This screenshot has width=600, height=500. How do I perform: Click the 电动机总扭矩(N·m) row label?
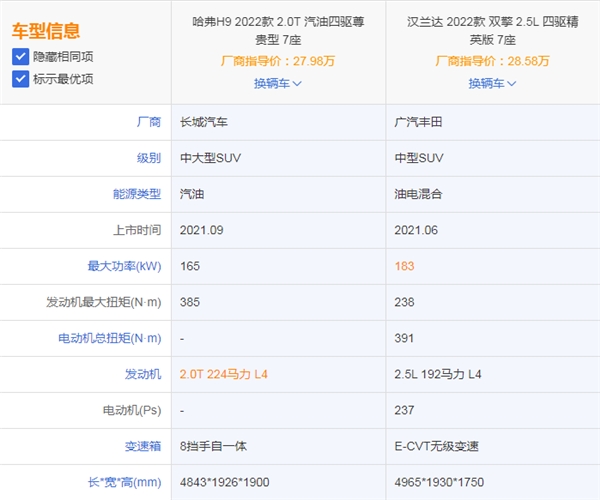pyautogui.click(x=110, y=338)
